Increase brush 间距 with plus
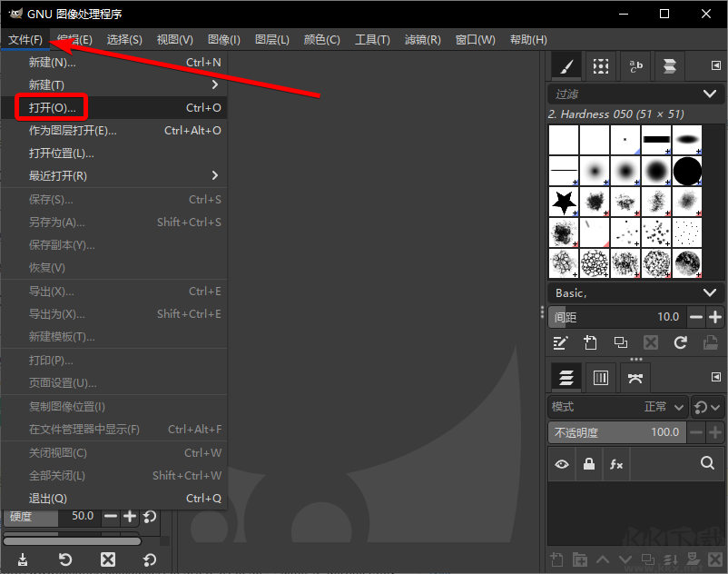The width and height of the screenshot is (728, 574). click(x=715, y=317)
